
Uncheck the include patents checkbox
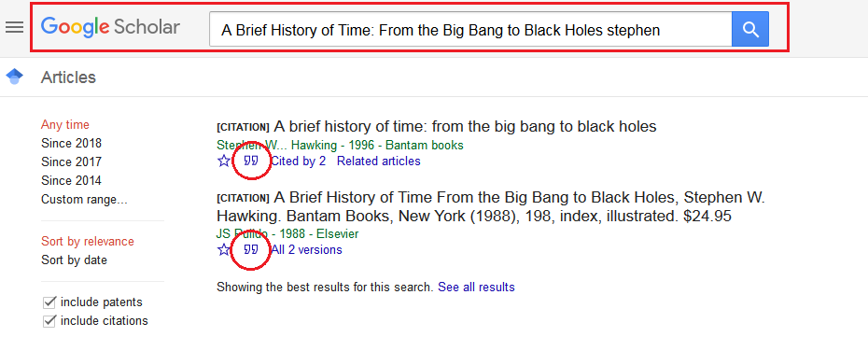49,302
